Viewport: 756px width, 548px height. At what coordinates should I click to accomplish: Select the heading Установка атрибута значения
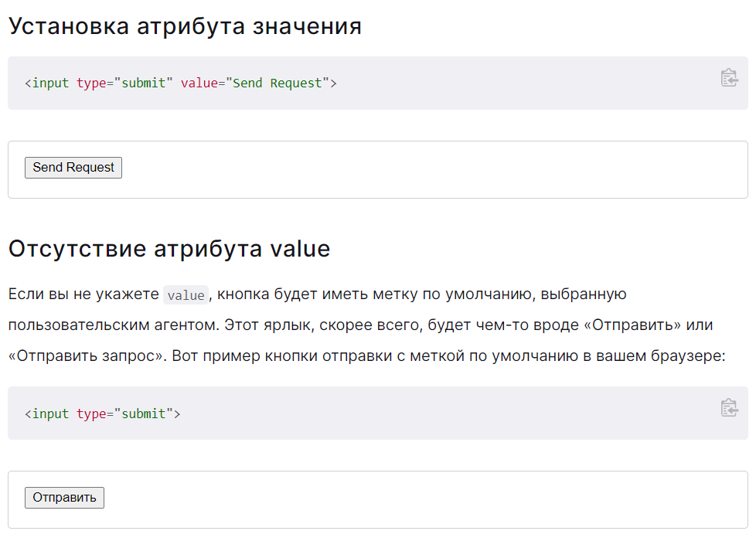(x=185, y=26)
